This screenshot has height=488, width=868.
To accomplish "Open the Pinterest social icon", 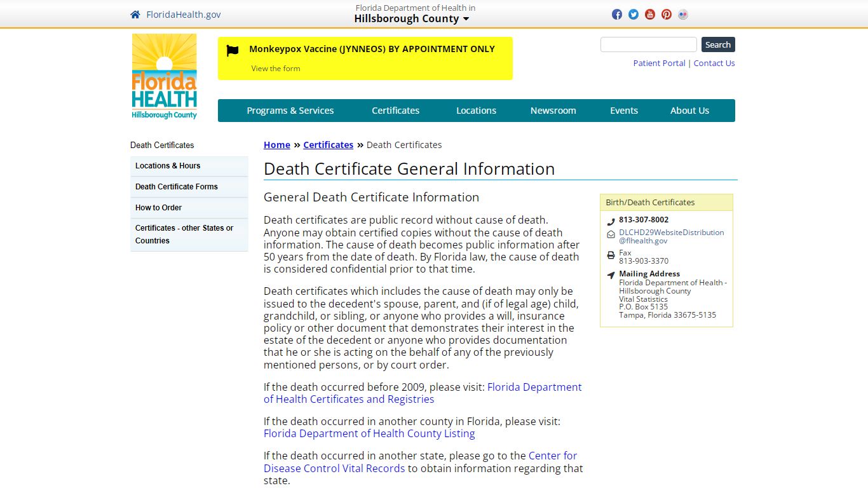I will 667,15.
